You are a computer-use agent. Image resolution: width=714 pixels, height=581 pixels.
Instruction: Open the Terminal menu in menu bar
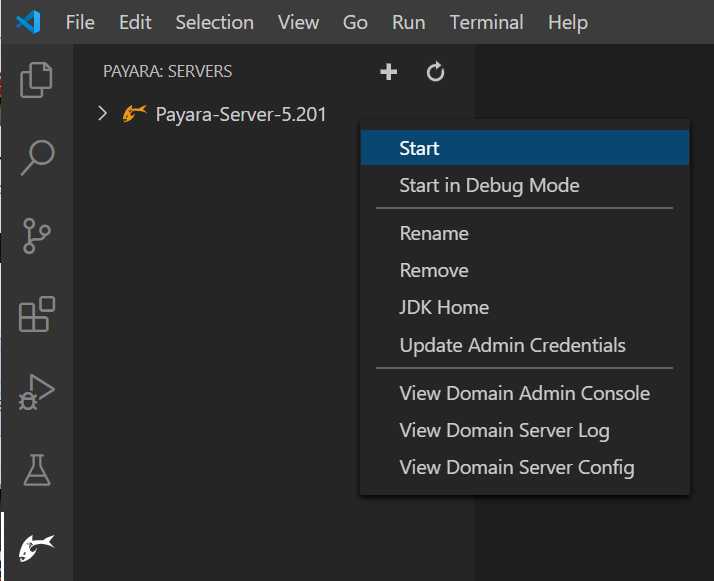point(486,22)
